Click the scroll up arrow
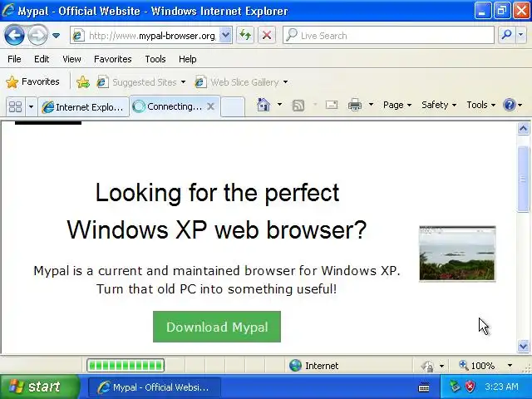The height and width of the screenshot is (399, 532). pos(523,129)
